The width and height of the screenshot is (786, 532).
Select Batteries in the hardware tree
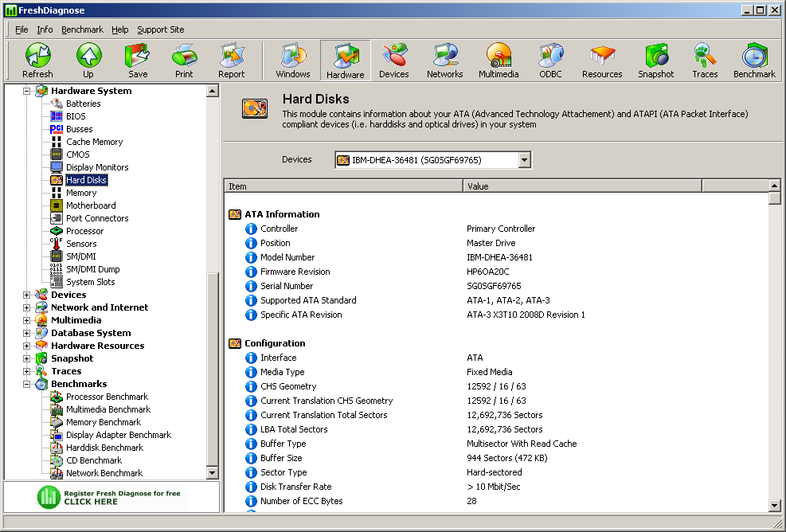pos(83,104)
